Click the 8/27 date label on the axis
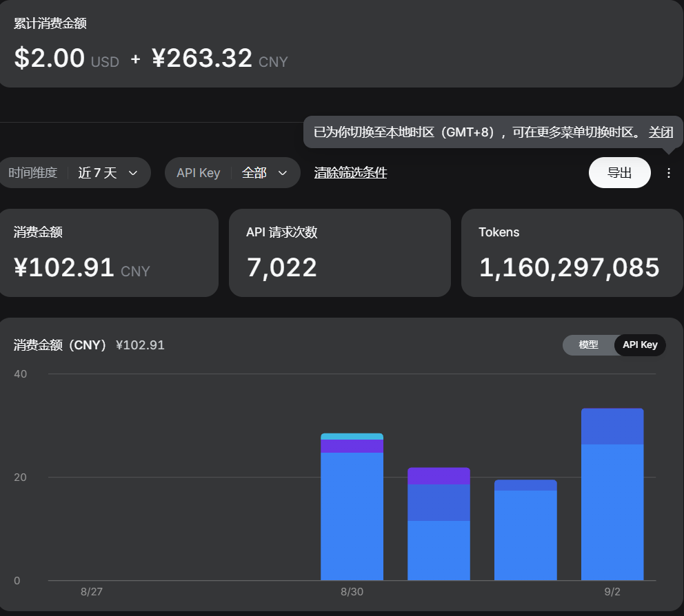684x616 pixels. click(92, 592)
